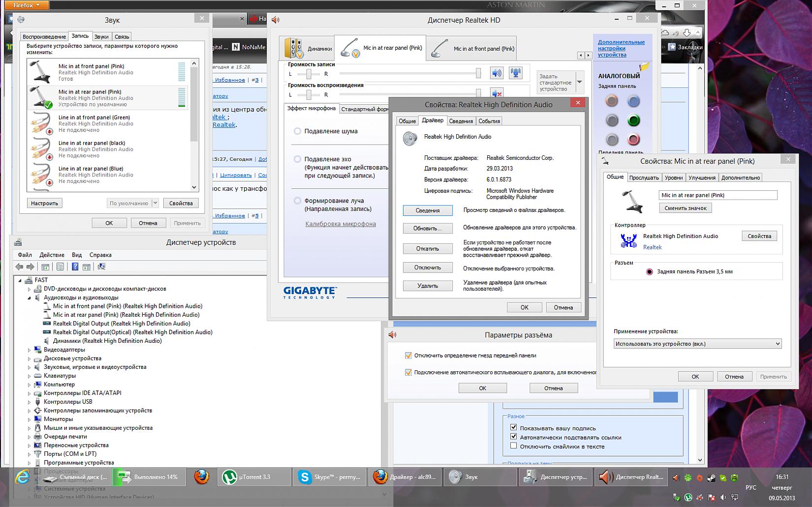The width and height of the screenshot is (812, 507).
Task: Click the microphone name text field
Action: (718, 195)
